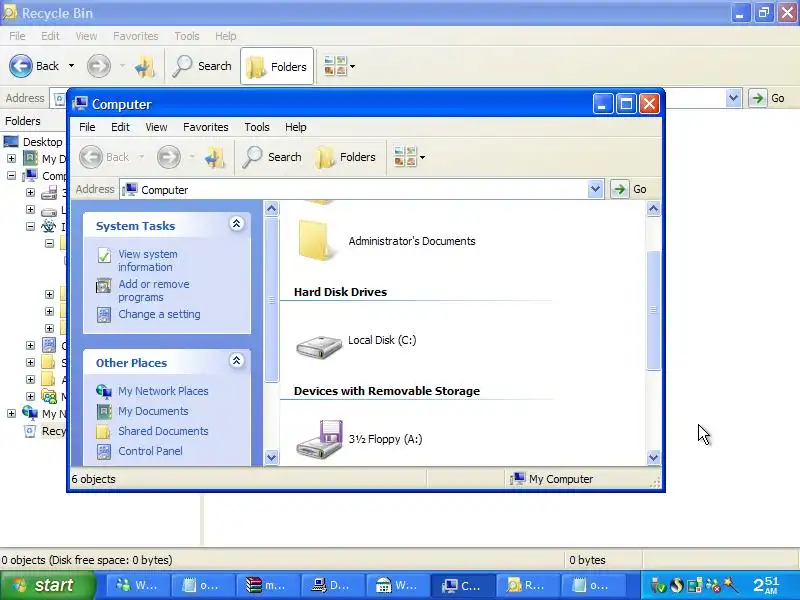Screen dimensions: 800x600
Task: Click the Start button
Action: [47, 585]
